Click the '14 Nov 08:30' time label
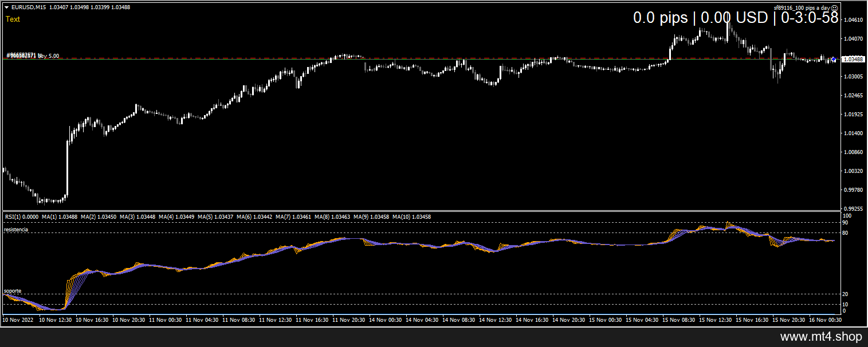Screen dimensions: 868x347 click(458, 320)
